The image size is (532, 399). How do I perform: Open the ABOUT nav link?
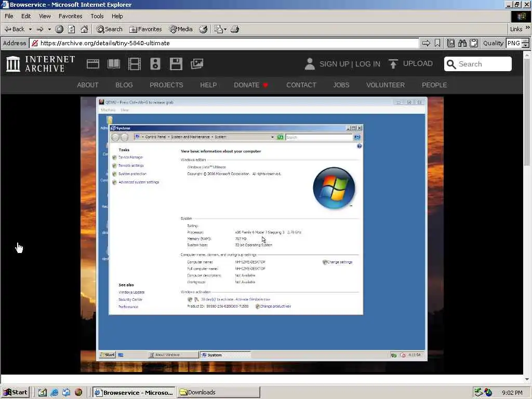[x=87, y=85]
